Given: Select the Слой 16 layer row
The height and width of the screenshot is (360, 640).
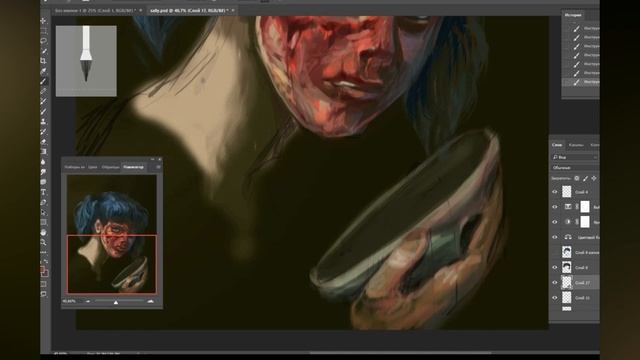Looking at the screenshot, I should [575, 298].
